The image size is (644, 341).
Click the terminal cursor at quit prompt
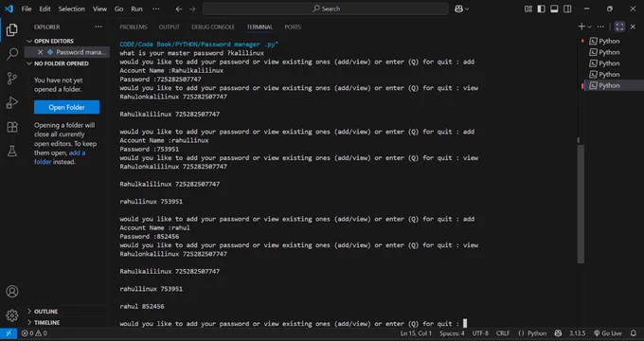465,323
